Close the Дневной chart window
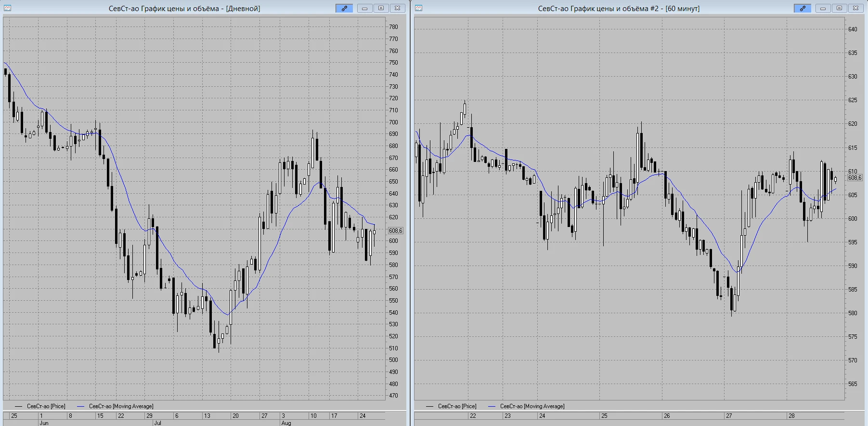Image resolution: width=868 pixels, height=426 pixels. (x=397, y=8)
